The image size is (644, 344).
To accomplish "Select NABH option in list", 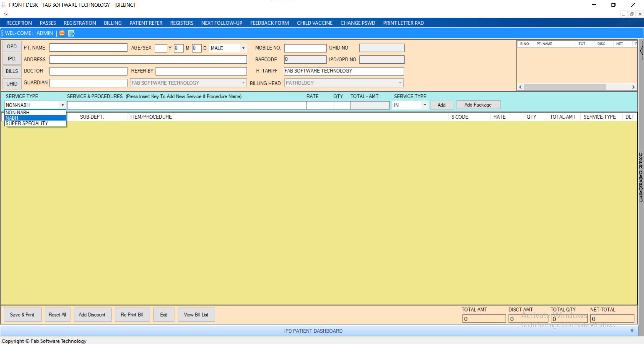I will click(x=35, y=118).
